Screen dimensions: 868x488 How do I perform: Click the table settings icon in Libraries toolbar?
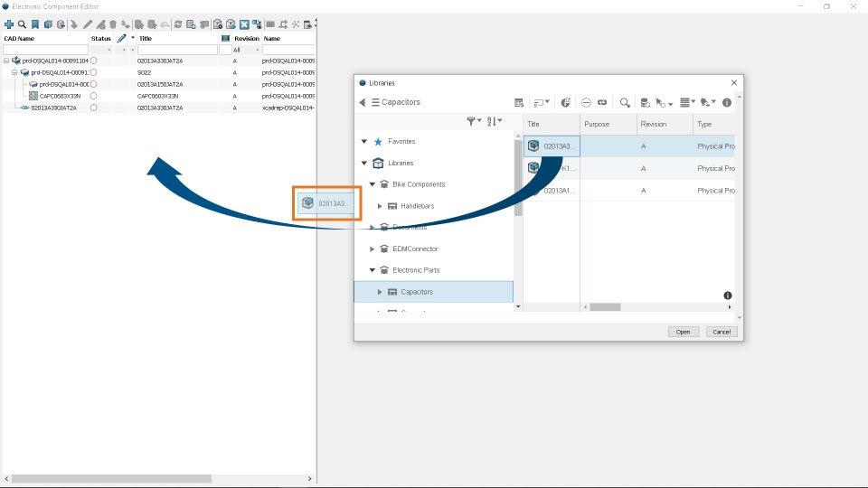[x=519, y=102]
